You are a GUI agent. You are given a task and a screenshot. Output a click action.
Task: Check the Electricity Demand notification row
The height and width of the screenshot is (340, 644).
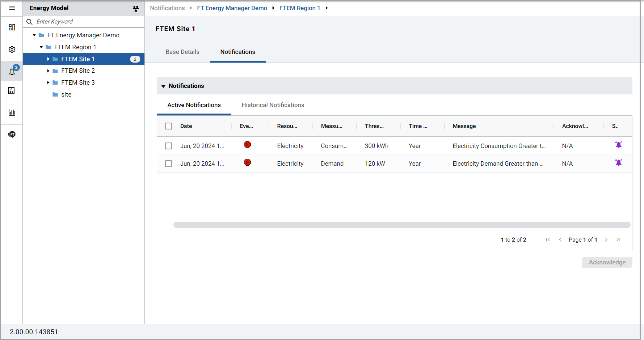coord(168,163)
